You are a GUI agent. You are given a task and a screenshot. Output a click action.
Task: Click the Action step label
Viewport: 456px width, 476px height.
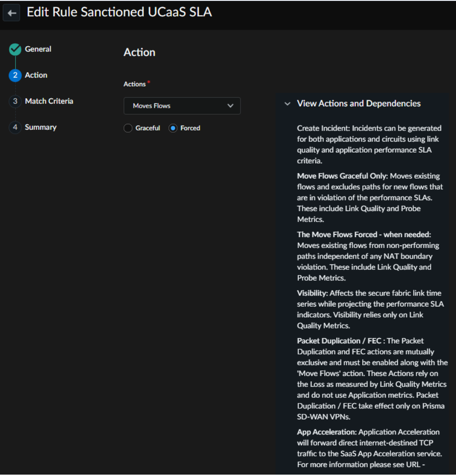point(36,75)
